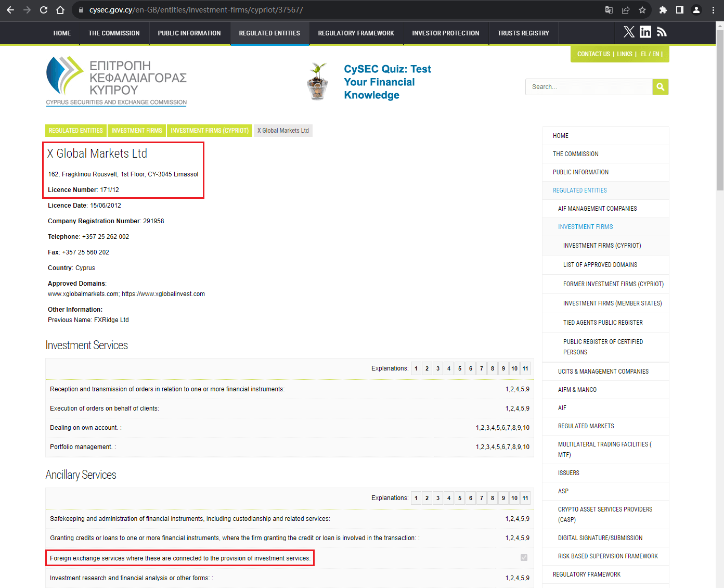Open the RSS feed icon
Viewport: 724px width, 588px height.
point(662,32)
